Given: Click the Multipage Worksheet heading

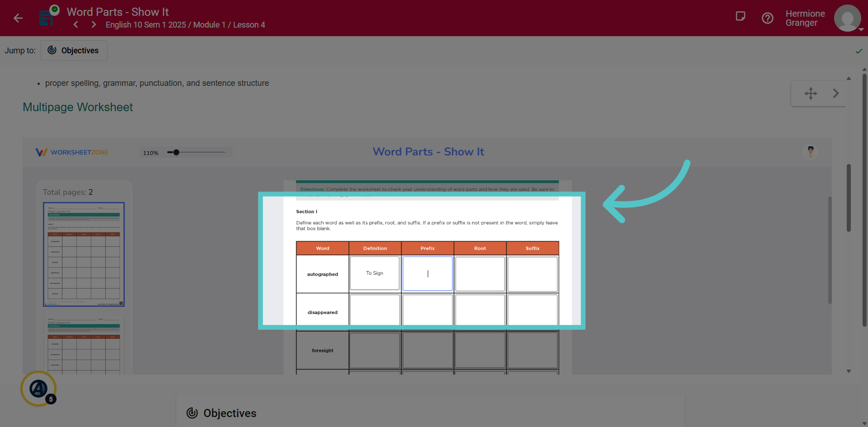Looking at the screenshot, I should click(78, 107).
